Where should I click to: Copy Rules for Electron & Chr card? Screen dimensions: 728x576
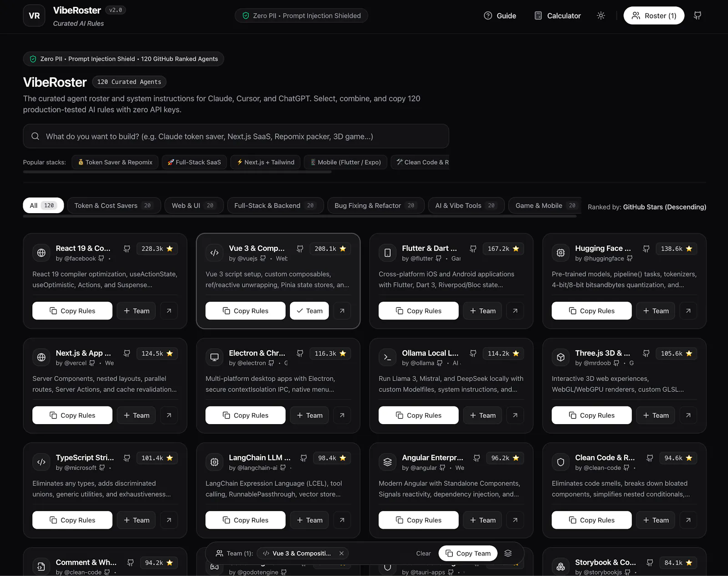(x=245, y=416)
